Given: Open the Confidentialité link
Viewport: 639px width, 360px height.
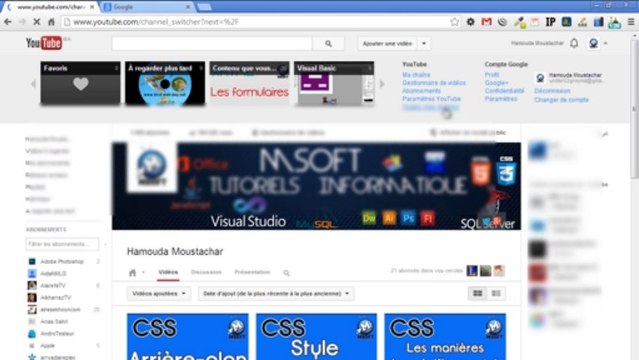Looking at the screenshot, I should point(505,91).
